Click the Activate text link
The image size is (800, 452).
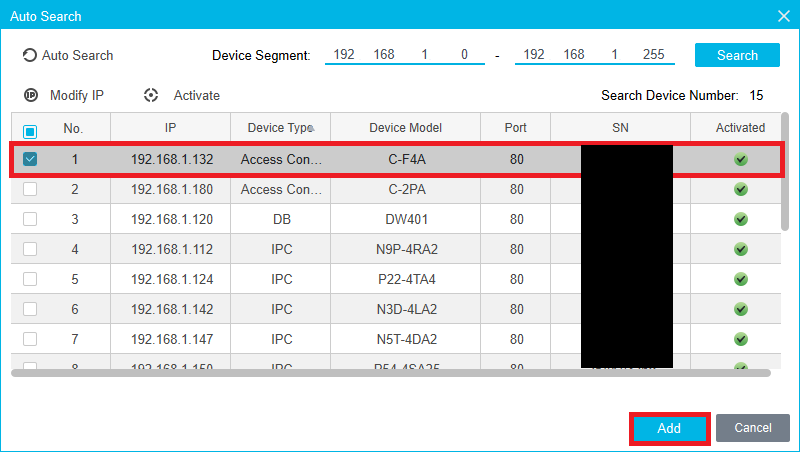[x=196, y=95]
